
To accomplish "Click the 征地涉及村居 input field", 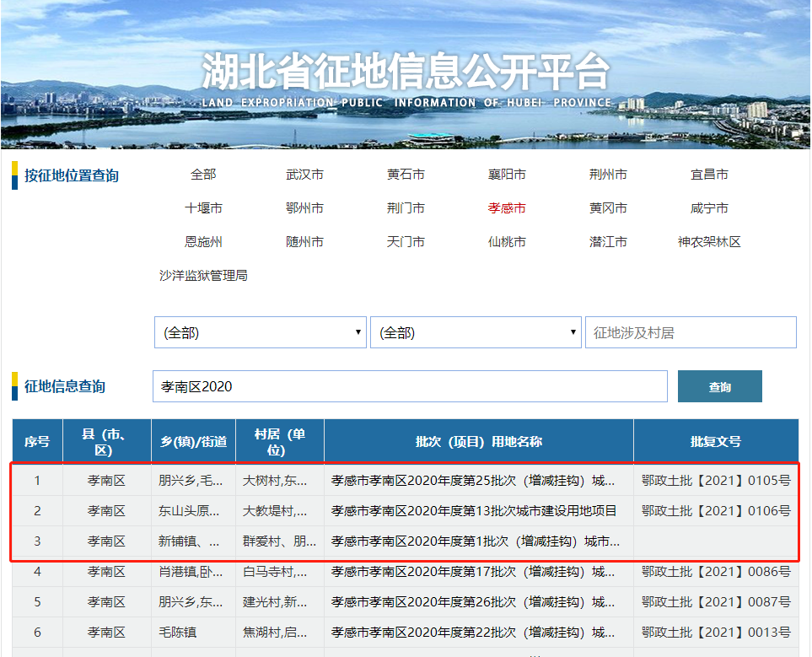I will click(691, 333).
